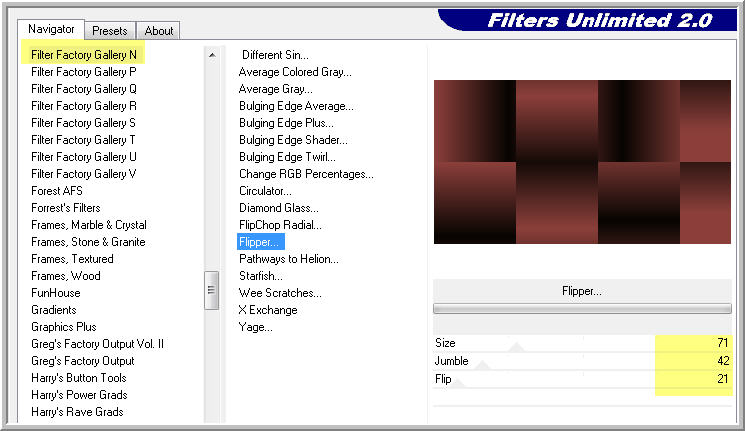Select Filter Factory Gallery S category
This screenshot has width=745, height=431.
[83, 123]
